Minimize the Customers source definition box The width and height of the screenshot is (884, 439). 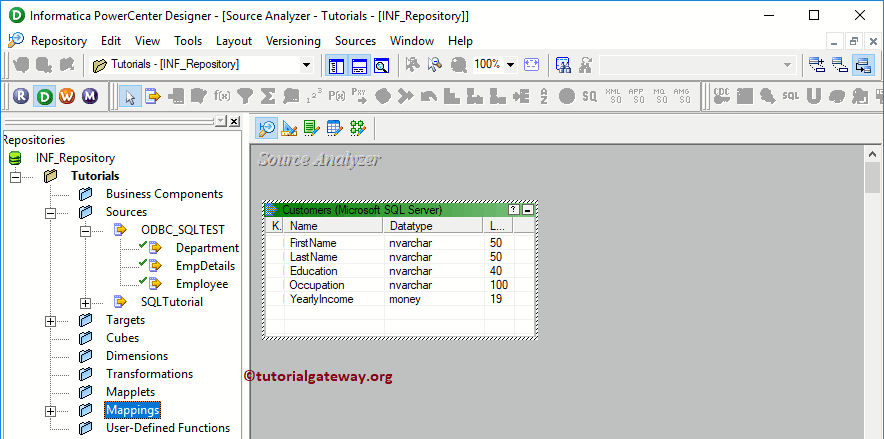click(x=528, y=210)
